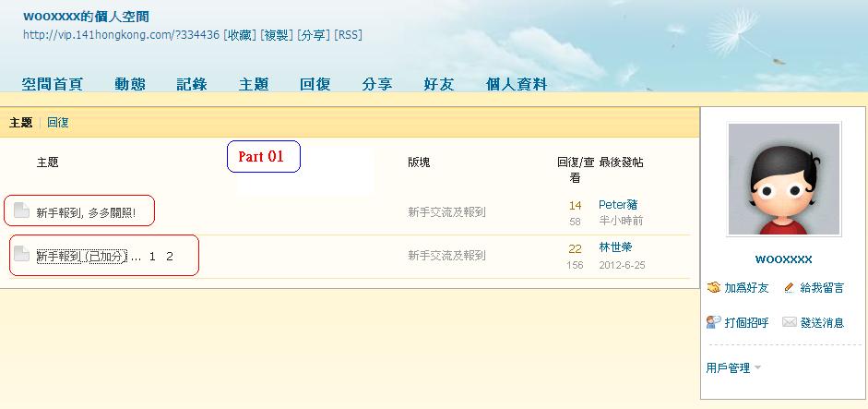Go to page 2 of 新手報到 (已加分) thread
Image resolution: width=868 pixels, height=409 pixels.
(x=170, y=257)
